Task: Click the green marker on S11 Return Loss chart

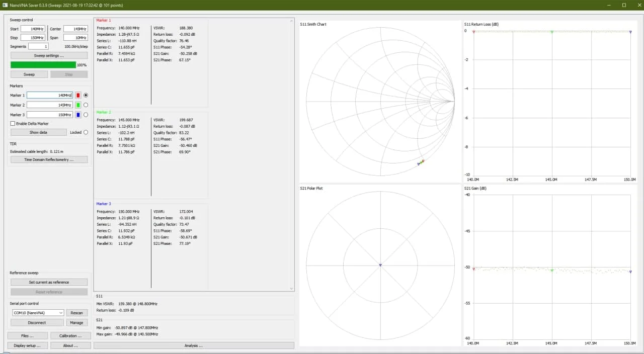Action: coord(552,32)
